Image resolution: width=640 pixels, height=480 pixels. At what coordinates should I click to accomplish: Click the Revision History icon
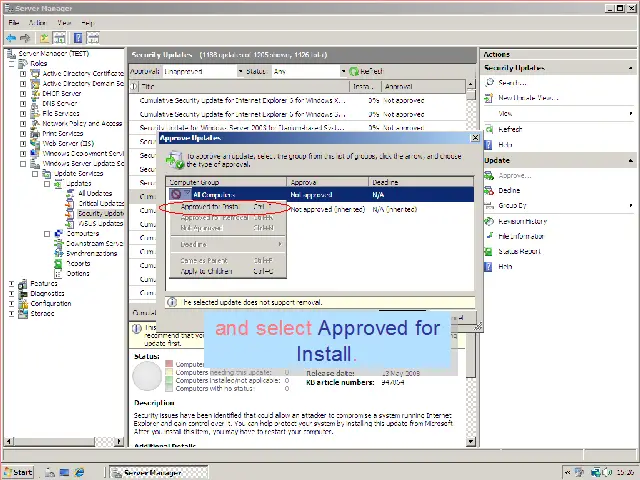tap(489, 221)
